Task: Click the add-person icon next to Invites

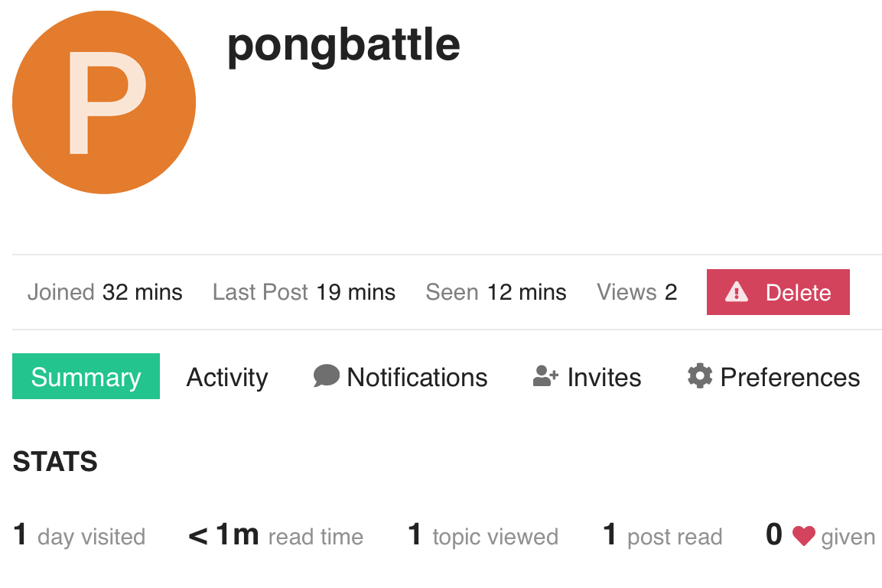Action: (x=544, y=376)
